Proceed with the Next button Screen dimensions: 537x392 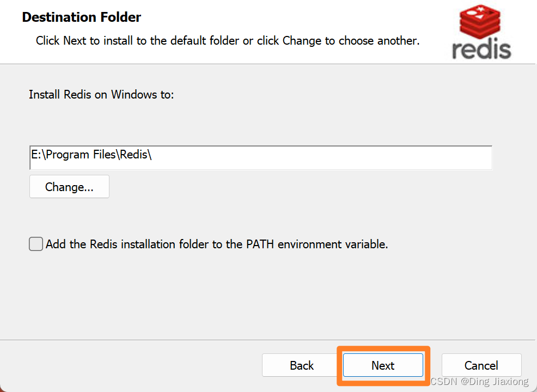coord(383,365)
